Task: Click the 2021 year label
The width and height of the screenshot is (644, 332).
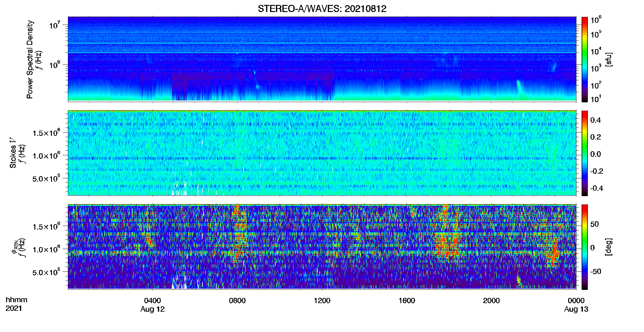Action: (x=14, y=308)
